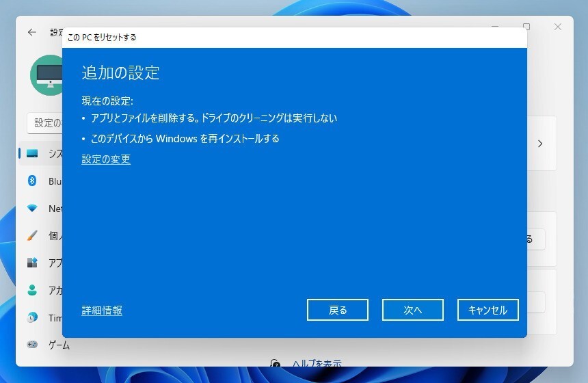Screen dimensions: 588x383
Task: Click the text このデバイスから Windows を再インストールする
Action: (185, 139)
